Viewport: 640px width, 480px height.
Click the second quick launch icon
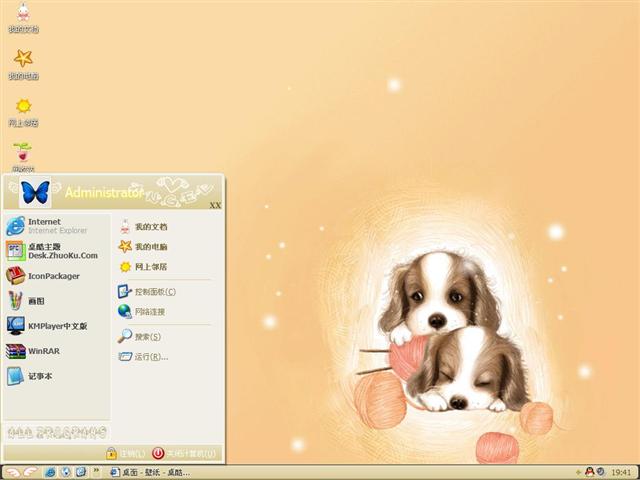click(66, 472)
